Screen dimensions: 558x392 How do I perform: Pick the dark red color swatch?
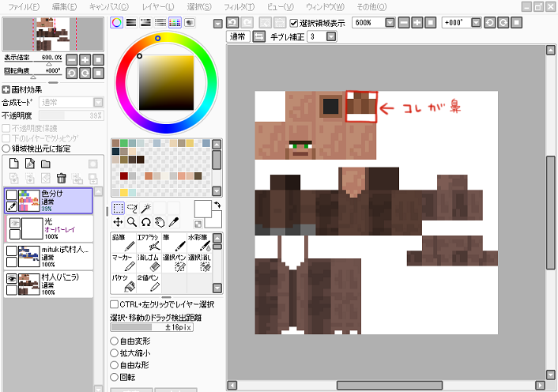click(x=124, y=176)
